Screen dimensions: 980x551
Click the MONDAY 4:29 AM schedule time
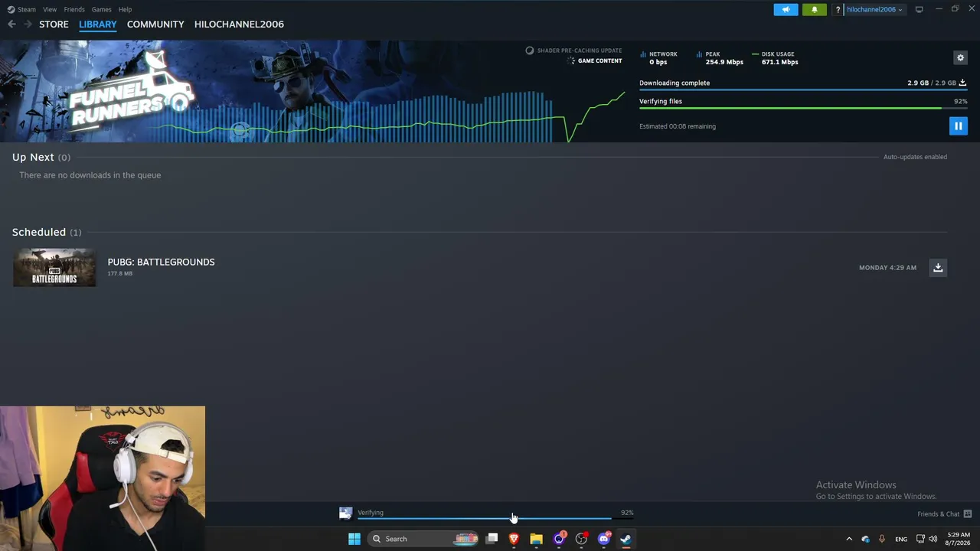[x=887, y=268]
